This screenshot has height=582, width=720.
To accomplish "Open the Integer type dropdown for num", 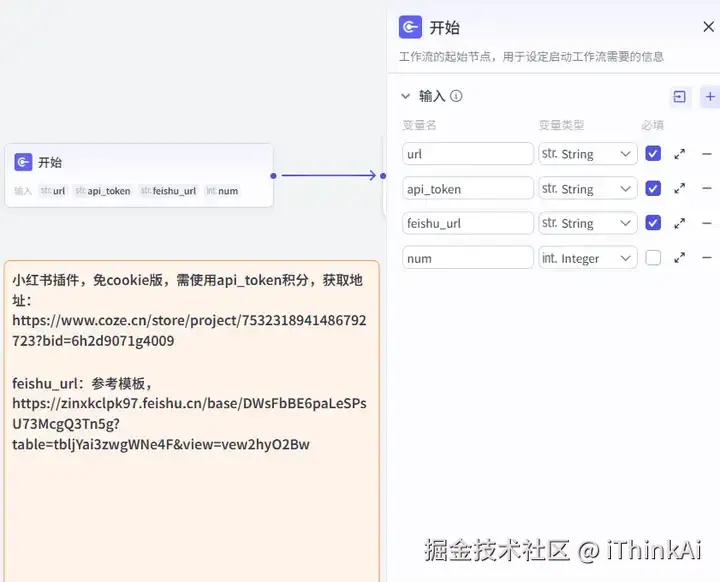I will click(x=588, y=258).
